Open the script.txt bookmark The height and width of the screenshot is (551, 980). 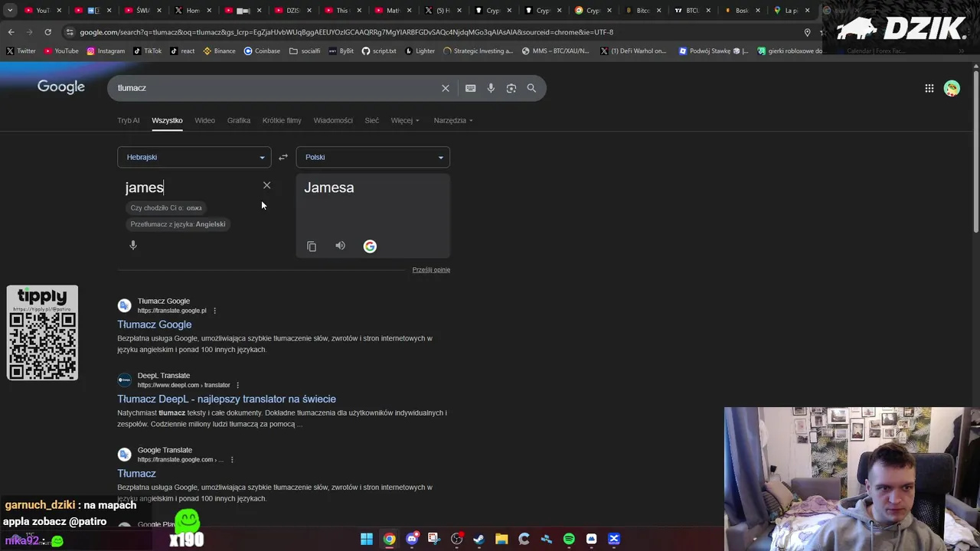coord(379,51)
